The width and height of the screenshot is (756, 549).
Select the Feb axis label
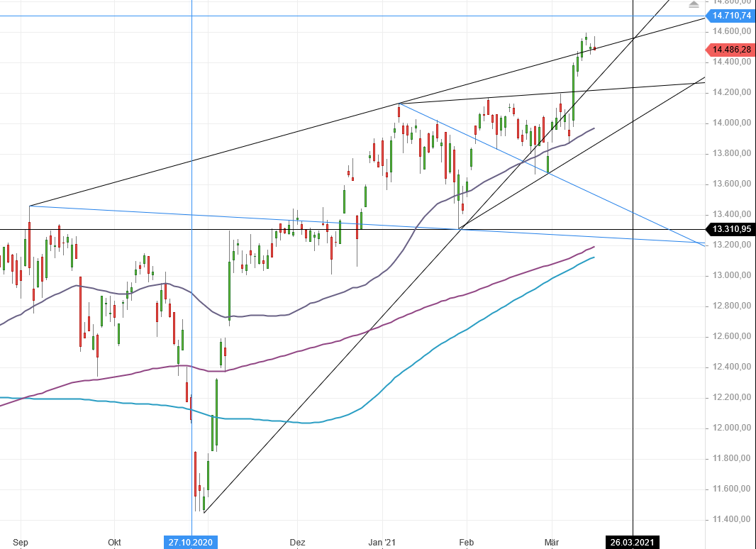coord(467,543)
